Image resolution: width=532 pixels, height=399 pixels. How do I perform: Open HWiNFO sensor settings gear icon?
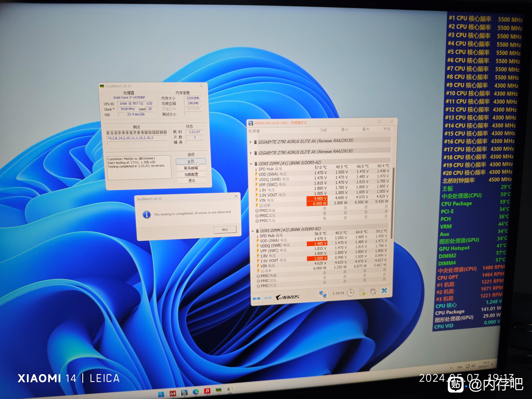point(373,291)
